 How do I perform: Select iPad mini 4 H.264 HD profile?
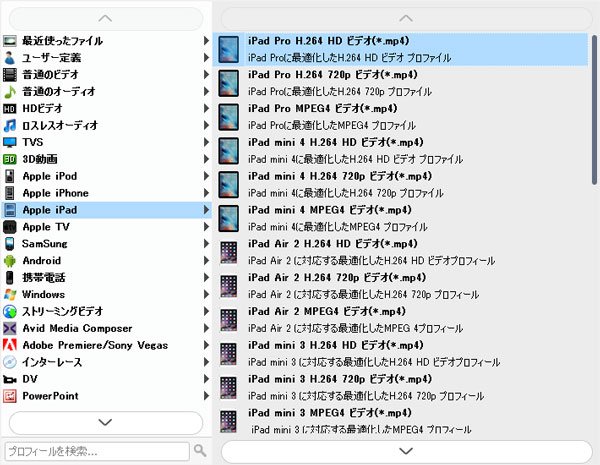pyautogui.click(x=400, y=151)
